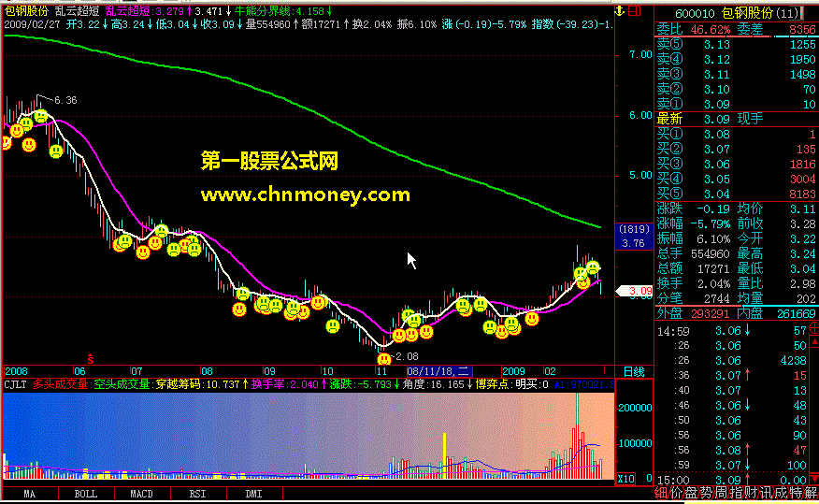
Task: Click the 穿越筹码 10.737 value
Action: pos(202,385)
